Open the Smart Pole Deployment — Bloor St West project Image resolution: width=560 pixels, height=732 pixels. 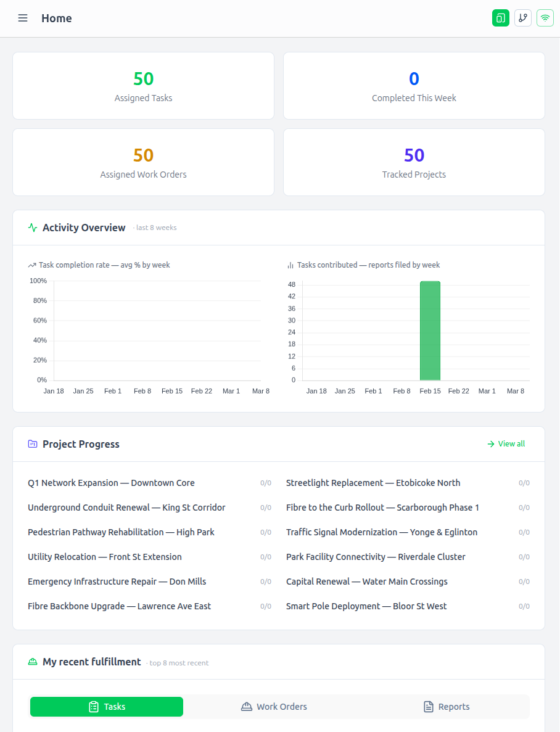366,606
